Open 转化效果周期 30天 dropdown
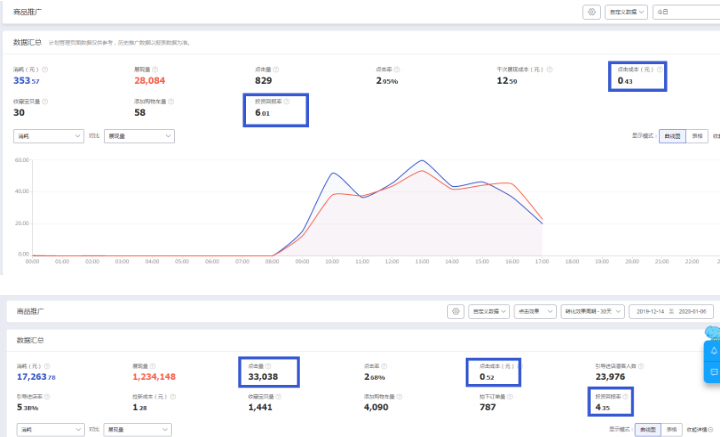 pyautogui.click(x=590, y=311)
